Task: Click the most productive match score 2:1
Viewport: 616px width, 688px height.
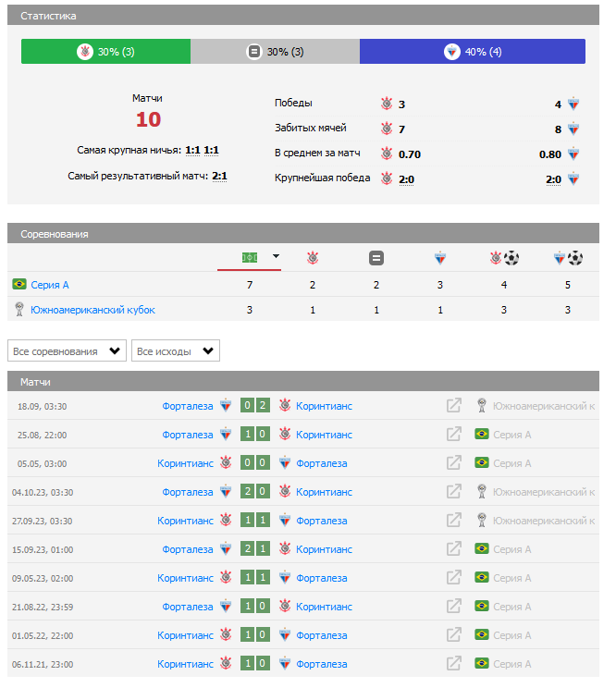Action: pyautogui.click(x=219, y=176)
